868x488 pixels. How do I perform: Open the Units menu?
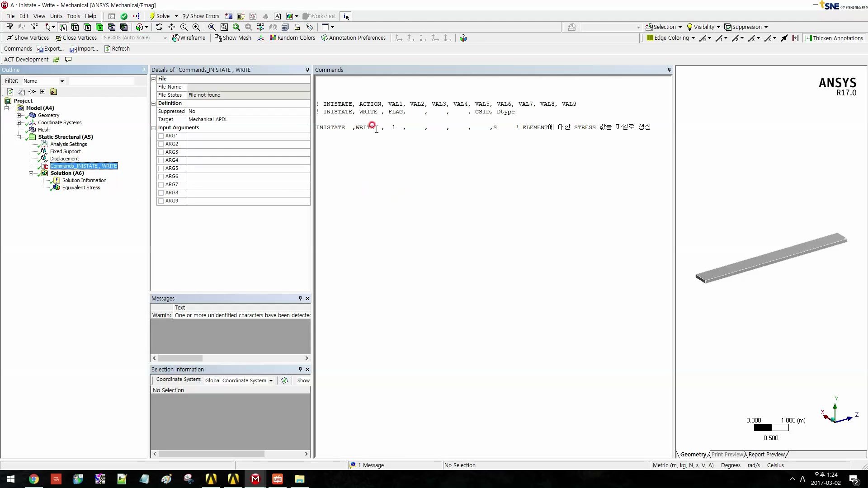tap(56, 16)
